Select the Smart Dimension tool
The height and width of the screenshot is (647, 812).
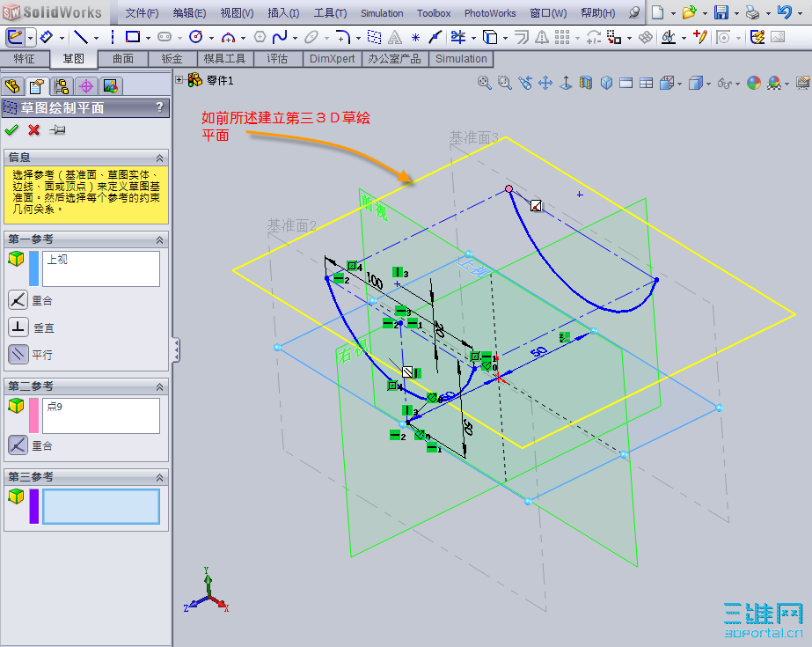(x=48, y=37)
